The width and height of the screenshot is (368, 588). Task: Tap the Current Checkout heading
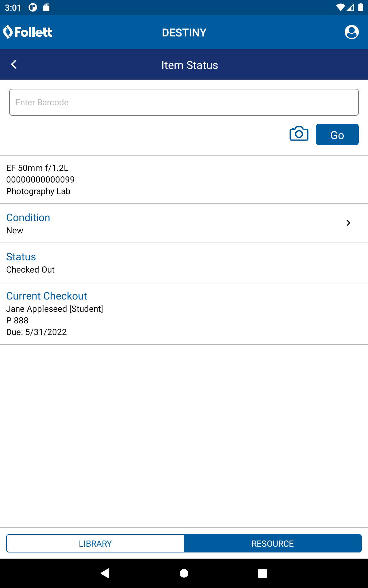tap(47, 296)
